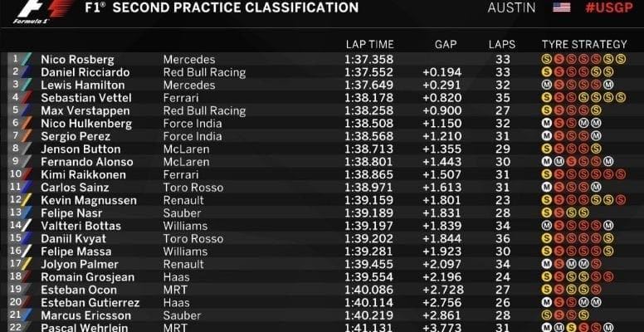Click Fernando Alonso's lap time 1:38.801
Image resolution: width=644 pixels, height=332 pixels.
(367, 162)
